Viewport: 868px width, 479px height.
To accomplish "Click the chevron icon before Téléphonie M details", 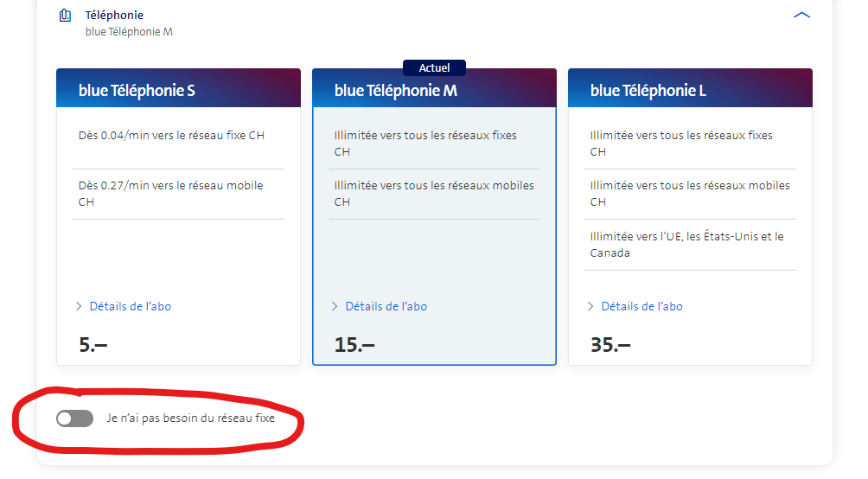I will point(335,306).
